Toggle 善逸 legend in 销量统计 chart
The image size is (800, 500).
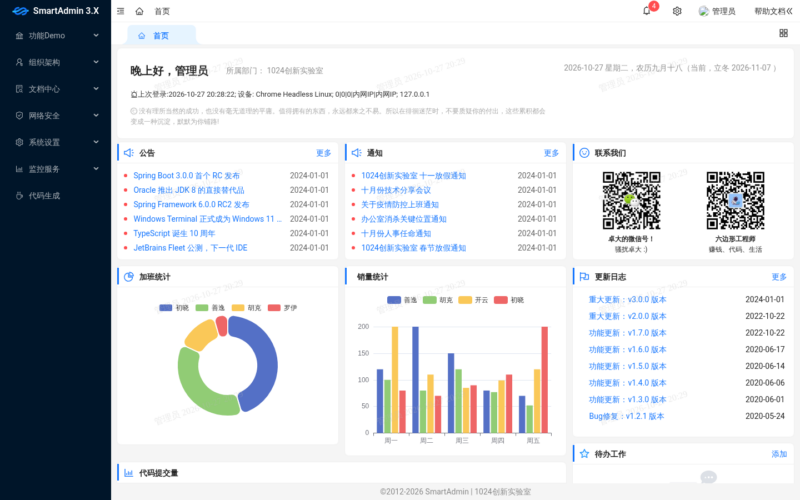coord(402,300)
